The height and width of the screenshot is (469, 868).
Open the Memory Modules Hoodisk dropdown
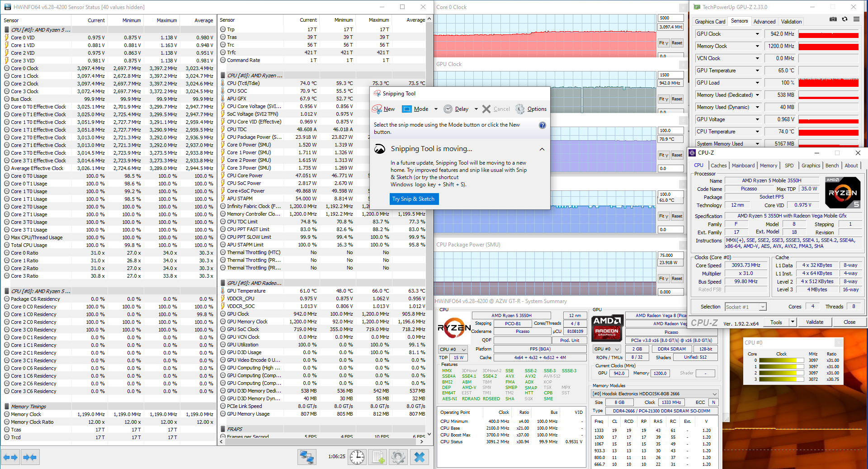pos(655,394)
